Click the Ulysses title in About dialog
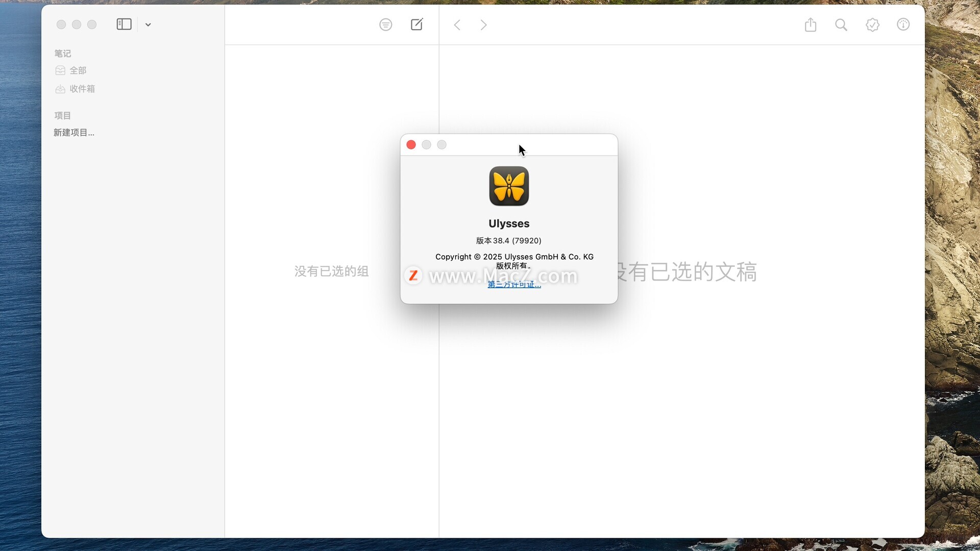The image size is (980, 551). (509, 223)
